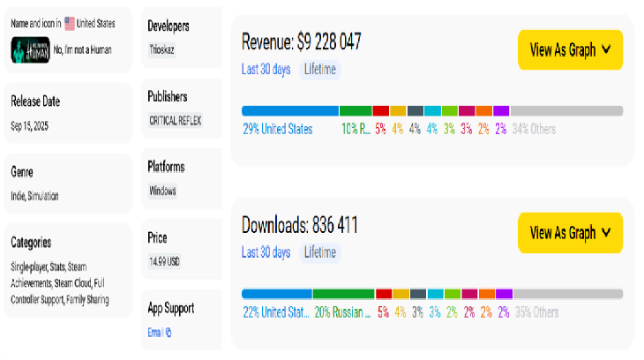Click the 35% Others downloads label

536,312
